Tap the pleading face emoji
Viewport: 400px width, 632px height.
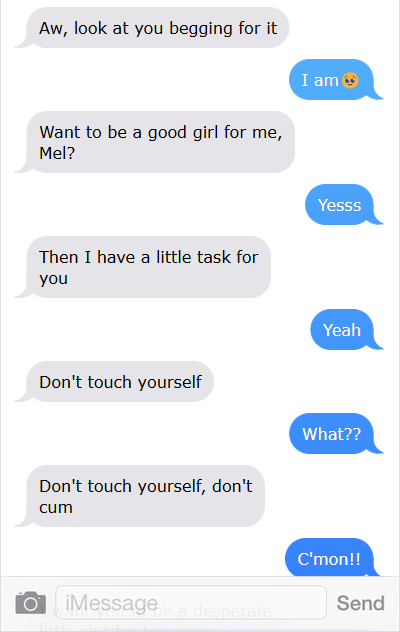[x=350, y=80]
